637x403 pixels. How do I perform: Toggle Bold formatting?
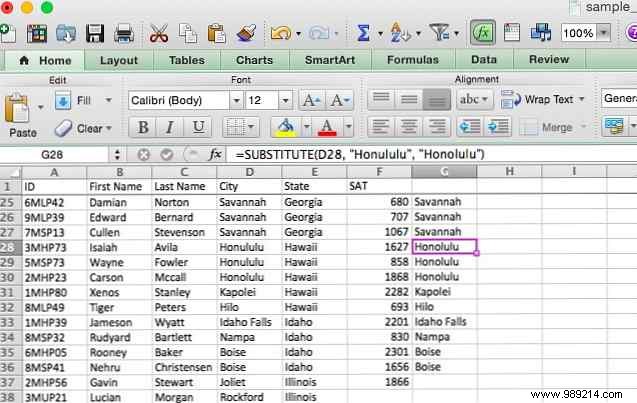pos(143,128)
